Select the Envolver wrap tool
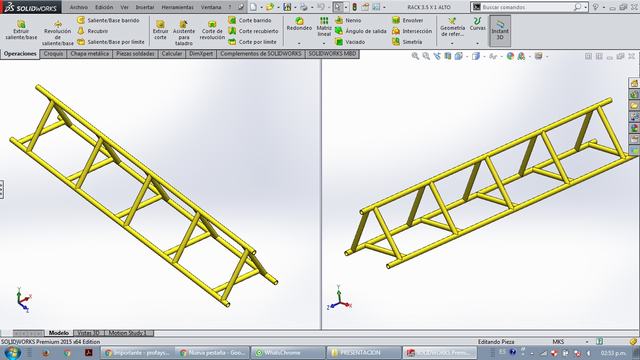Image resolution: width=640 pixels, height=360 pixels. click(407, 20)
